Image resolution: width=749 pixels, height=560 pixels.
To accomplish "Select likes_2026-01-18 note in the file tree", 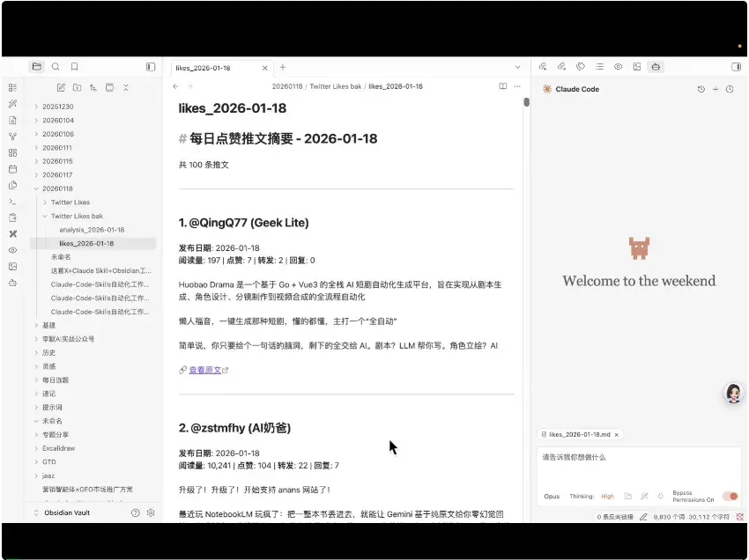I will pos(93,244).
